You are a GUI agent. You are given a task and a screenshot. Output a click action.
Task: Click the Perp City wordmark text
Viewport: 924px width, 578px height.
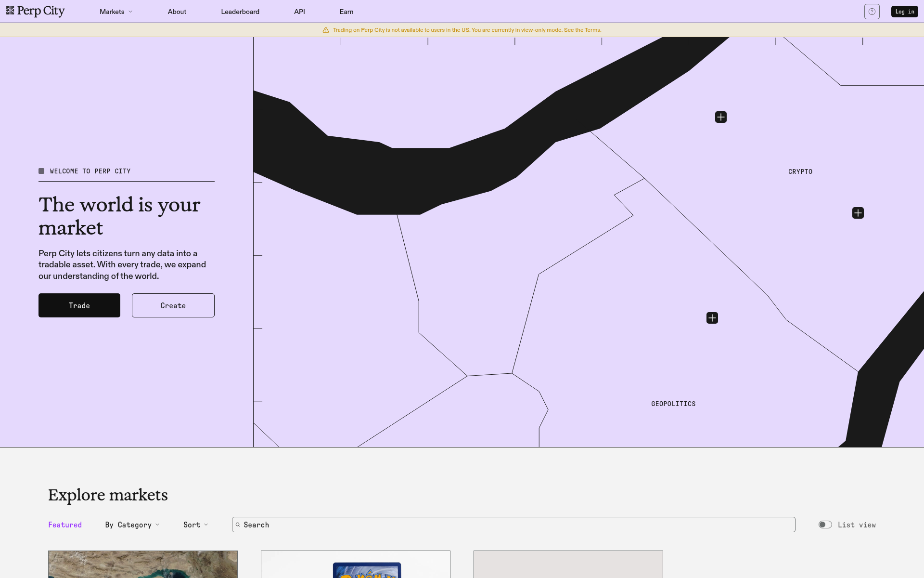pyautogui.click(x=41, y=11)
